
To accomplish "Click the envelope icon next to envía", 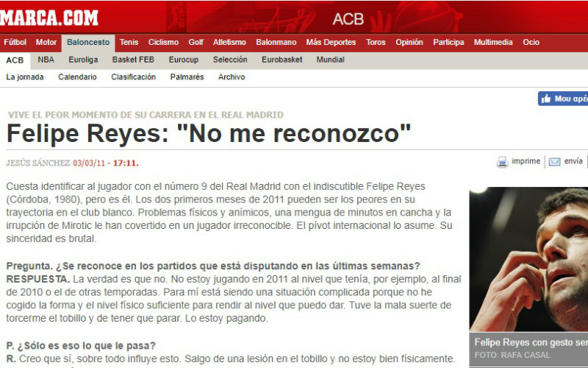I will [x=554, y=162].
